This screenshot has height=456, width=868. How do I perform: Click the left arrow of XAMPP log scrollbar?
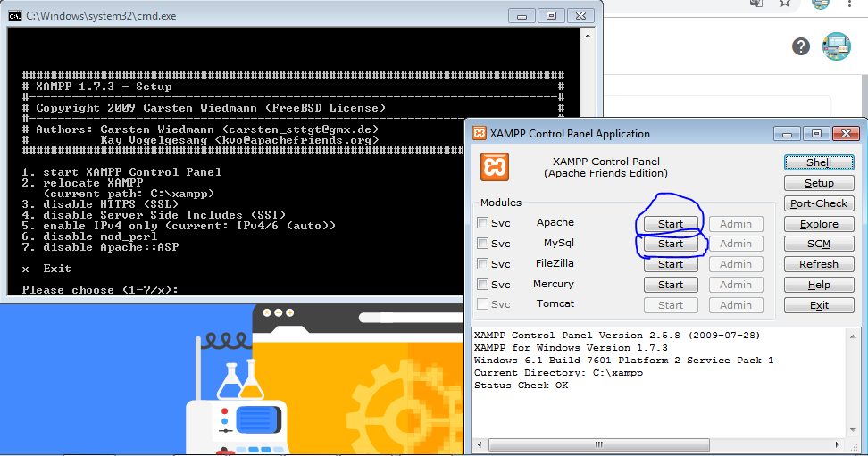pyautogui.click(x=480, y=444)
